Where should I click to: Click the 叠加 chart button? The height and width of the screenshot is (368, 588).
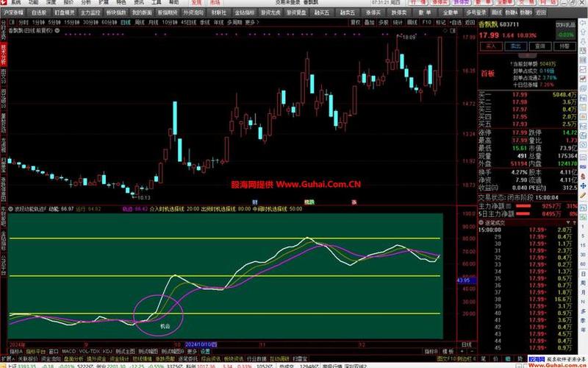tap(369, 23)
